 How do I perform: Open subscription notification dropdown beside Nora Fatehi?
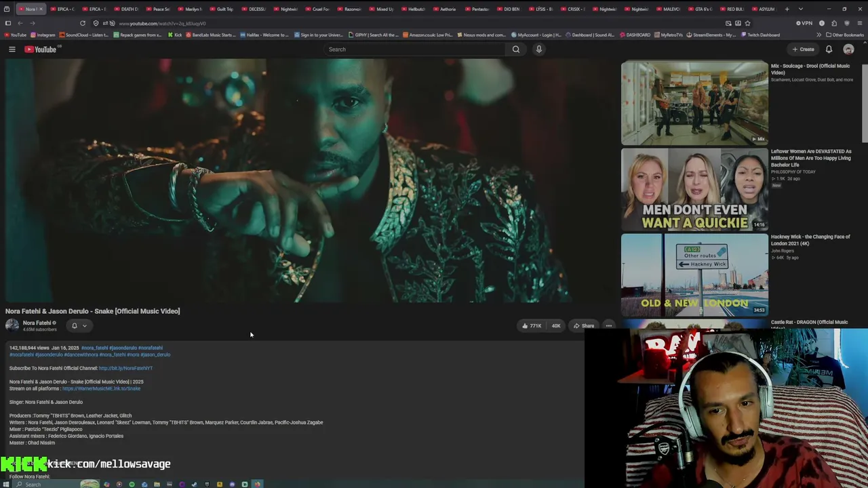(79, 326)
